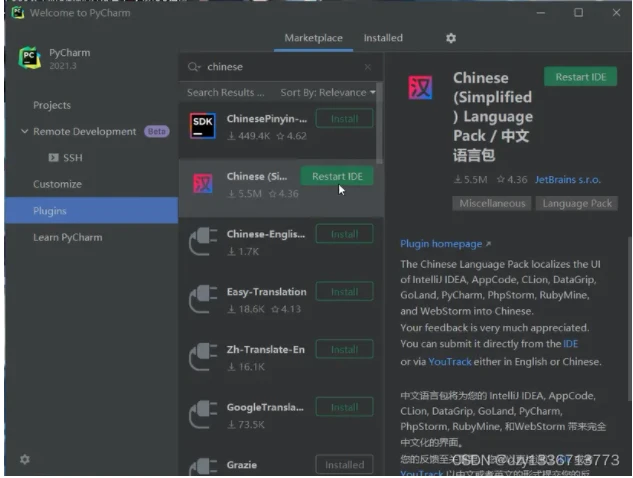Screen dimensions: 633x478
Task: Toggle the Grazie plugin Installed checkbox
Action: [x=344, y=465]
